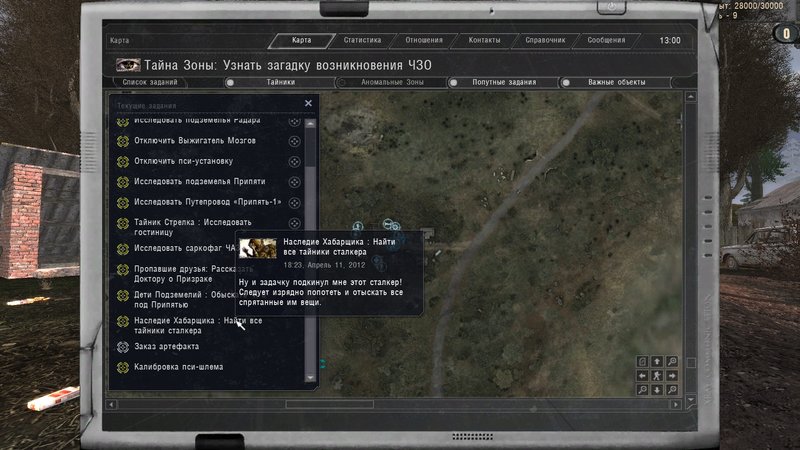Close the current tasks panel
The height and width of the screenshot is (450, 800).
pyautogui.click(x=308, y=103)
